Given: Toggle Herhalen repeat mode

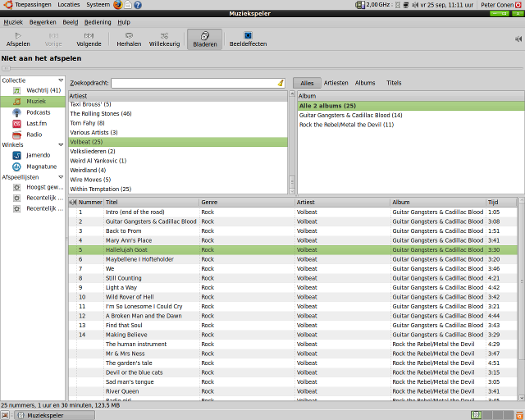Looking at the screenshot, I should [x=129, y=40].
